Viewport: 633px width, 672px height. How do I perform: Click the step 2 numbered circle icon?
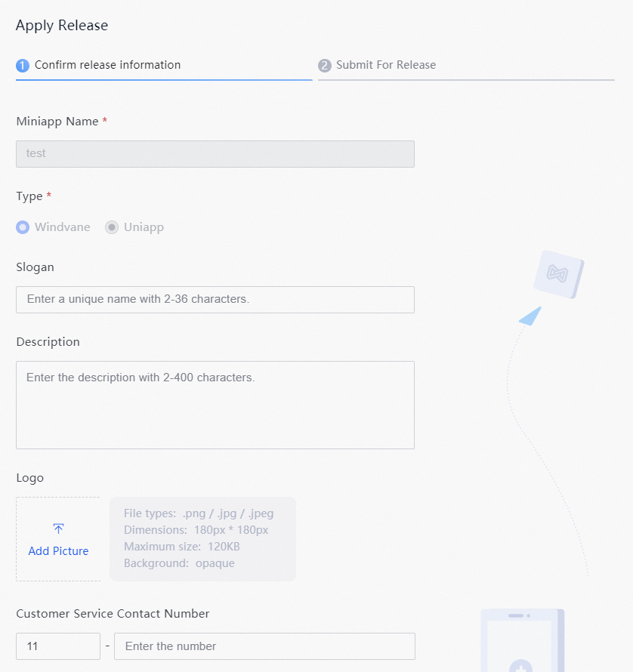point(325,66)
